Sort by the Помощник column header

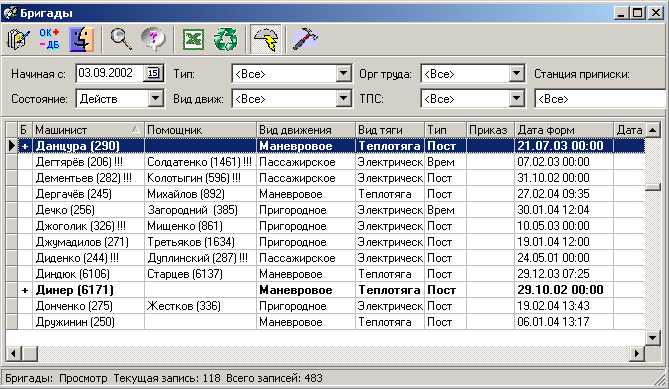(201, 130)
